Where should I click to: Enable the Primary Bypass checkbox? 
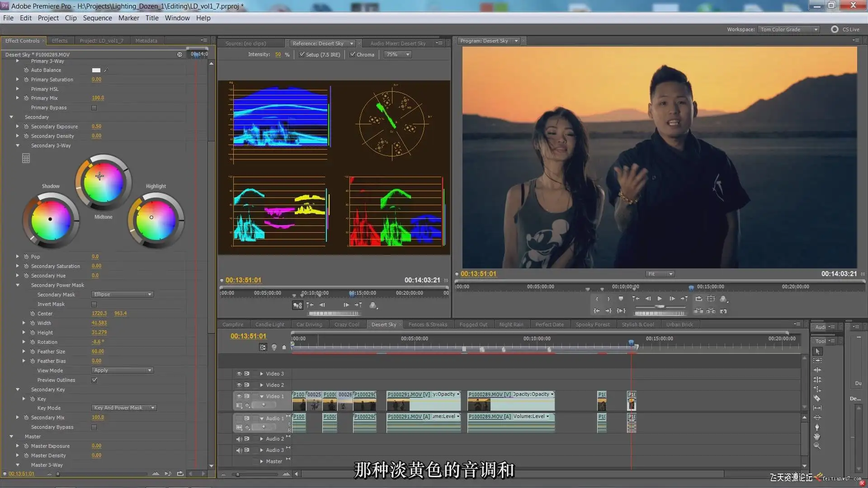[94, 108]
